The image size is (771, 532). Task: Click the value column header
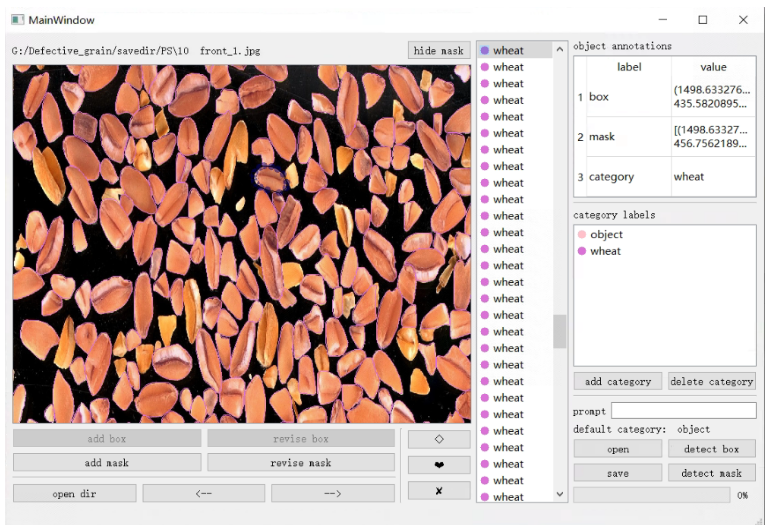coord(713,67)
